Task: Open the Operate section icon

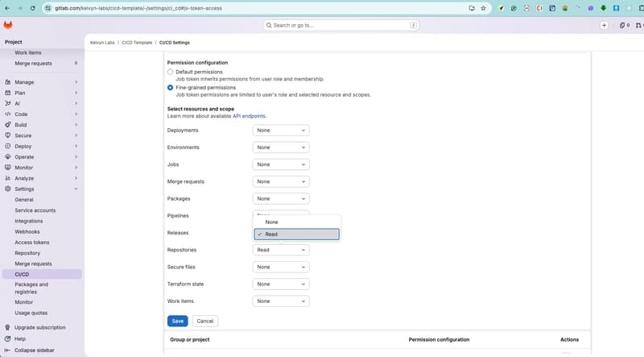Action: point(8,156)
